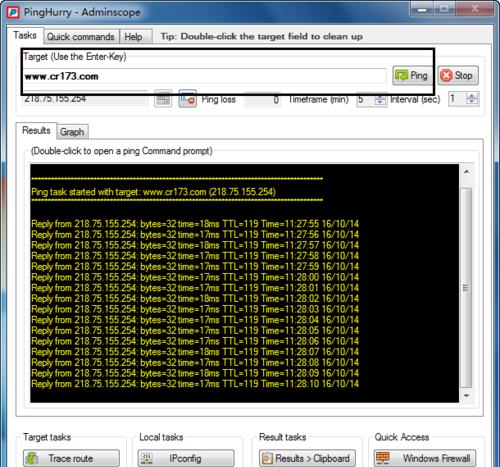Select the reply line with Time=11:28:07

[195, 352]
